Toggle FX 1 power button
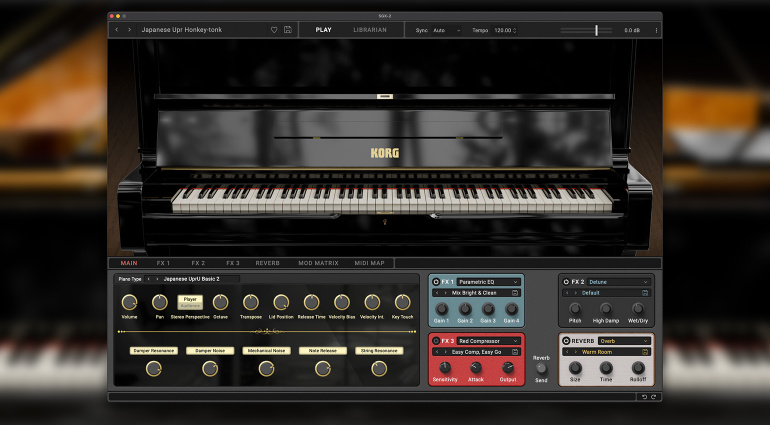This screenshot has width=770, height=425. pyautogui.click(x=436, y=282)
